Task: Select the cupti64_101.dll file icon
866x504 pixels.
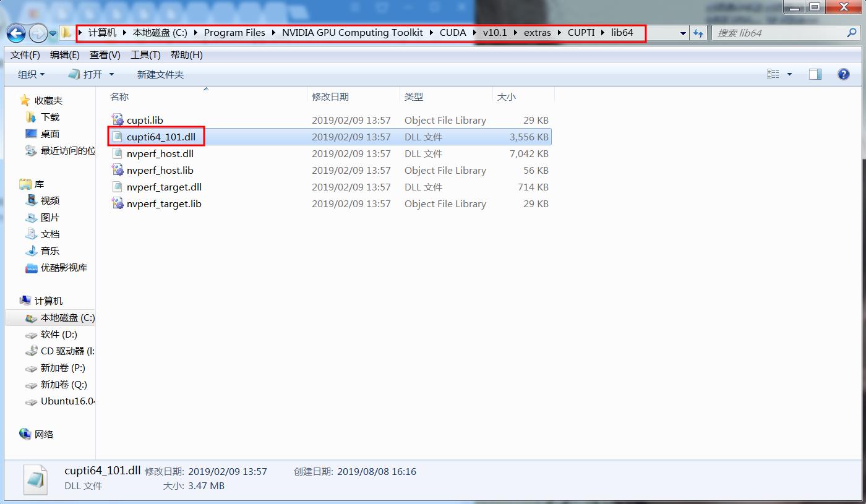Action: [118, 137]
